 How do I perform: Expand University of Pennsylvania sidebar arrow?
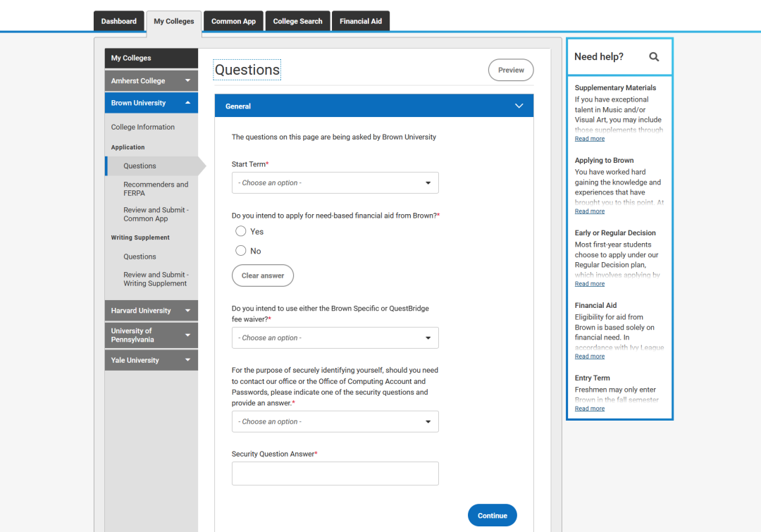coord(188,335)
